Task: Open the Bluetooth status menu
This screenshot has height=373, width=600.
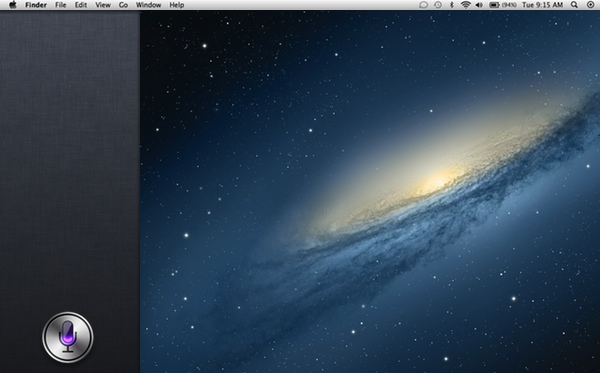Action: click(x=452, y=5)
